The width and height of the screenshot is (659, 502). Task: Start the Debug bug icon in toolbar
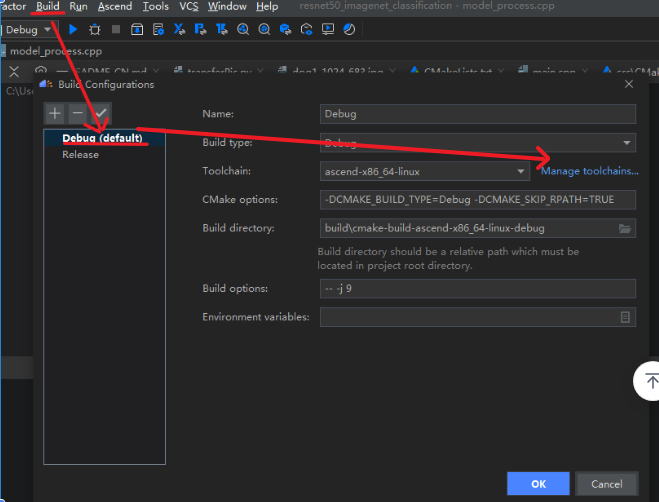(x=95, y=29)
